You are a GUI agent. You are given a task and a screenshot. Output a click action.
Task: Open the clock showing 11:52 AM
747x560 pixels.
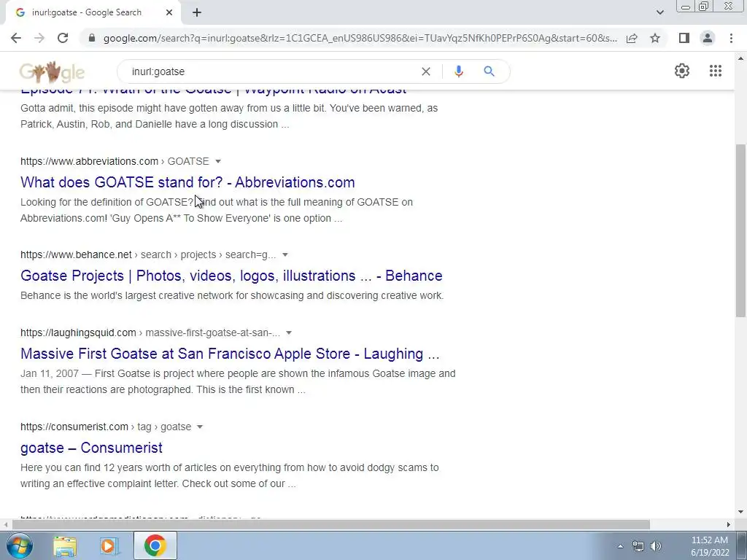[710, 546]
